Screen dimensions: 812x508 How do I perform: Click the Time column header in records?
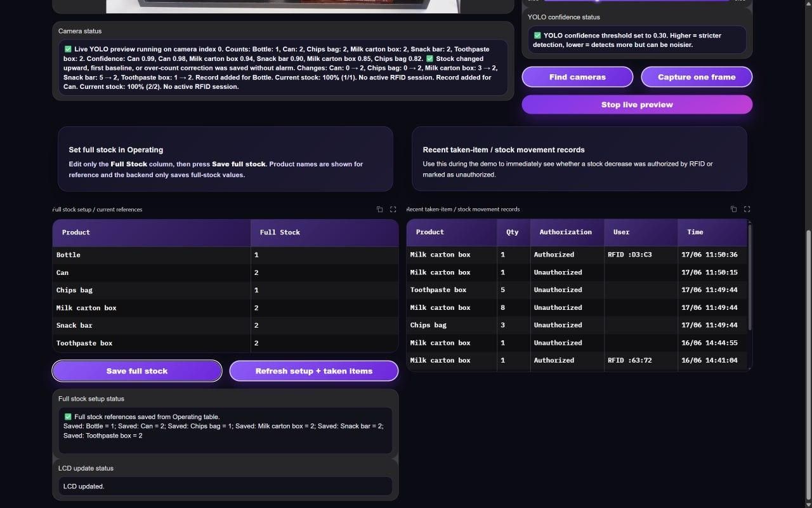pos(712,232)
